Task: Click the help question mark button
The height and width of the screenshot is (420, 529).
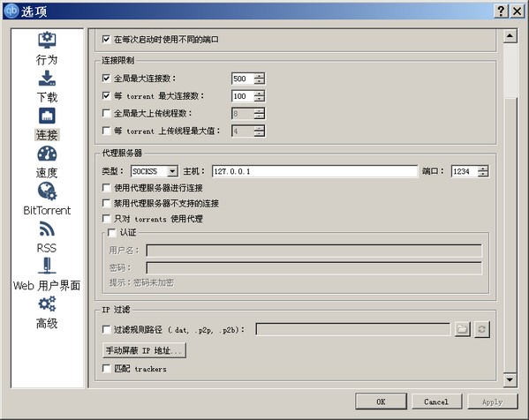Action: pos(501,11)
